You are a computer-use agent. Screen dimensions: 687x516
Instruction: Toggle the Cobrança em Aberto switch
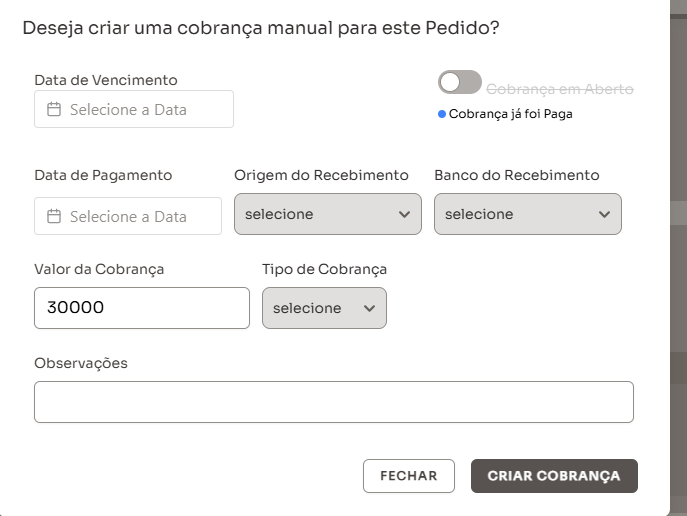[459, 83]
